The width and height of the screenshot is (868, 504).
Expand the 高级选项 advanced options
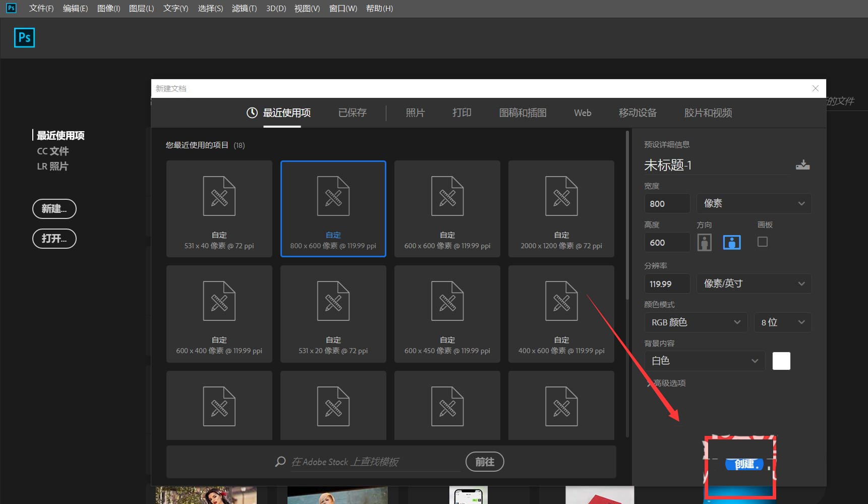[667, 383]
